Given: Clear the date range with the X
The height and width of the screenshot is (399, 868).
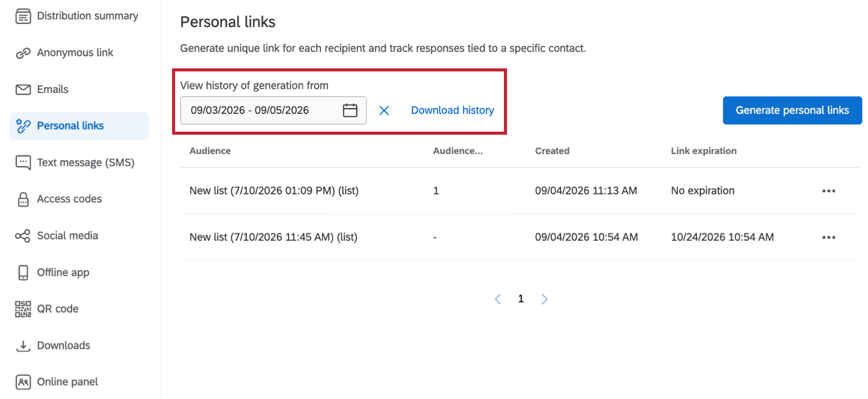Looking at the screenshot, I should click(384, 110).
